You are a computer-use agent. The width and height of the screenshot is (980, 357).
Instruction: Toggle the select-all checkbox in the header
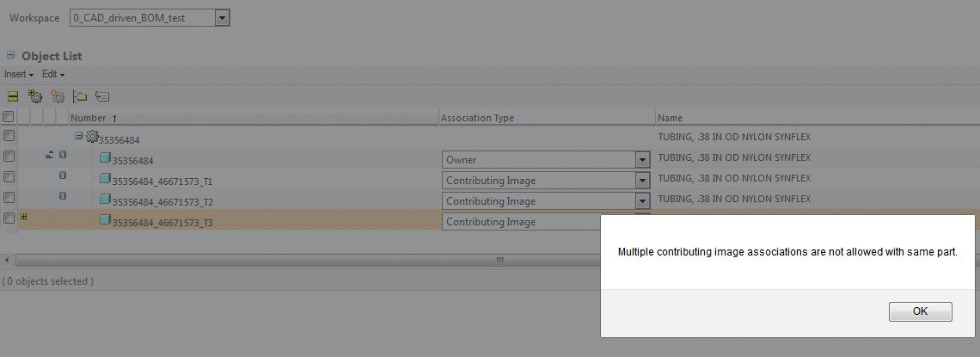point(8,117)
